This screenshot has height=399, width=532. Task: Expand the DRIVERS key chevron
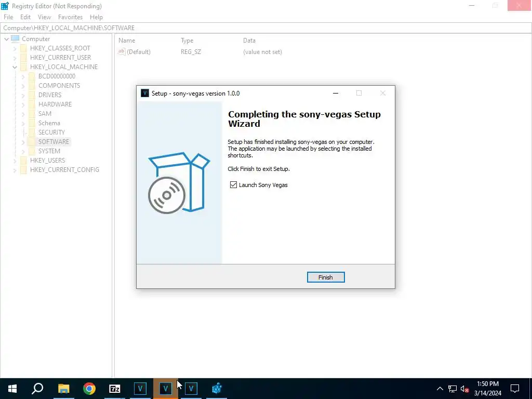pos(23,95)
